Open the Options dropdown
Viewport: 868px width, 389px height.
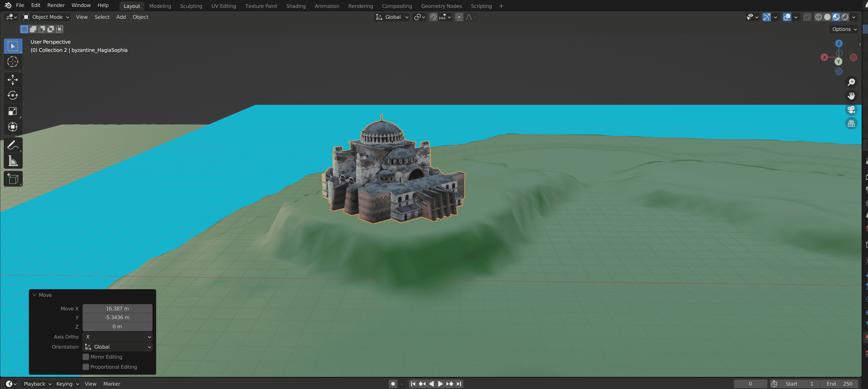(844, 29)
